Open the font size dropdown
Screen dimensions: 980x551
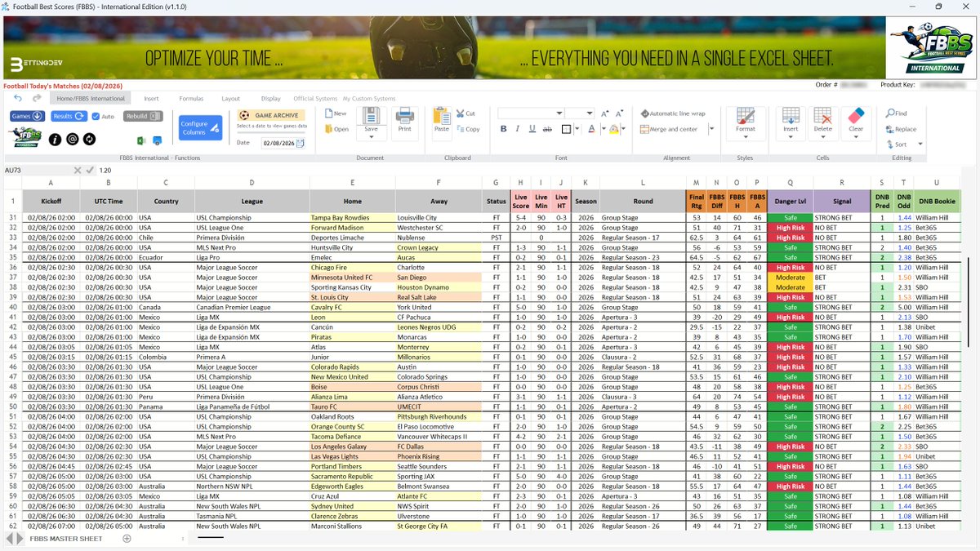tap(590, 113)
